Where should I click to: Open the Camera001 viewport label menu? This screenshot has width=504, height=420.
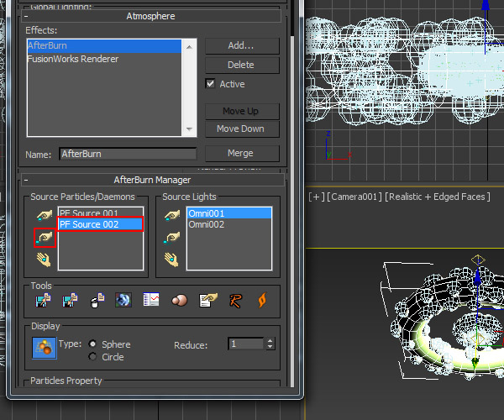pos(354,197)
